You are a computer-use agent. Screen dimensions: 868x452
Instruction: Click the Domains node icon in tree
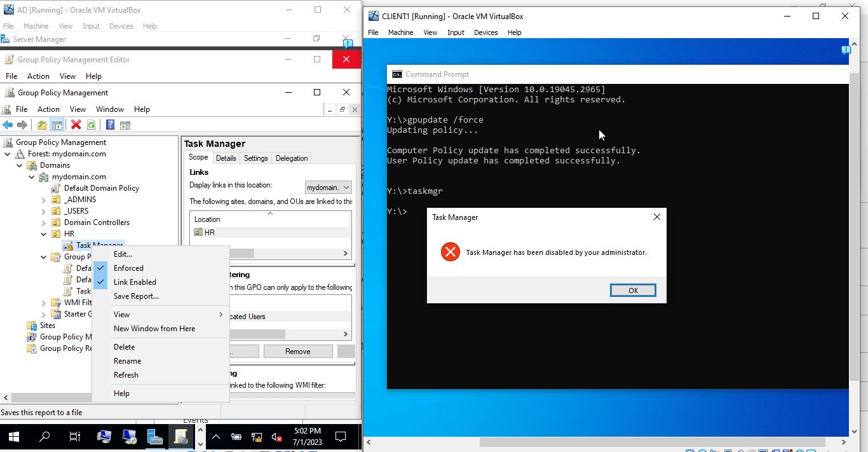pyautogui.click(x=32, y=165)
